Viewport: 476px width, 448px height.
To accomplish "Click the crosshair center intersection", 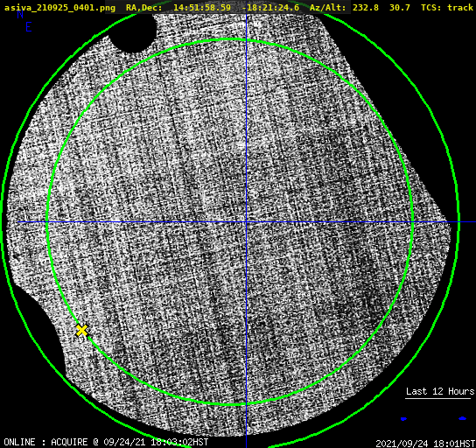I will [246, 222].
